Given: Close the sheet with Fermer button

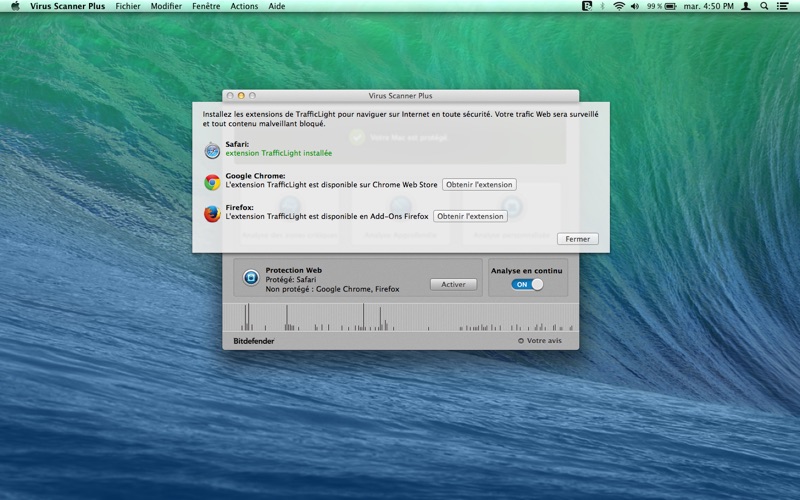Looking at the screenshot, I should pos(578,239).
